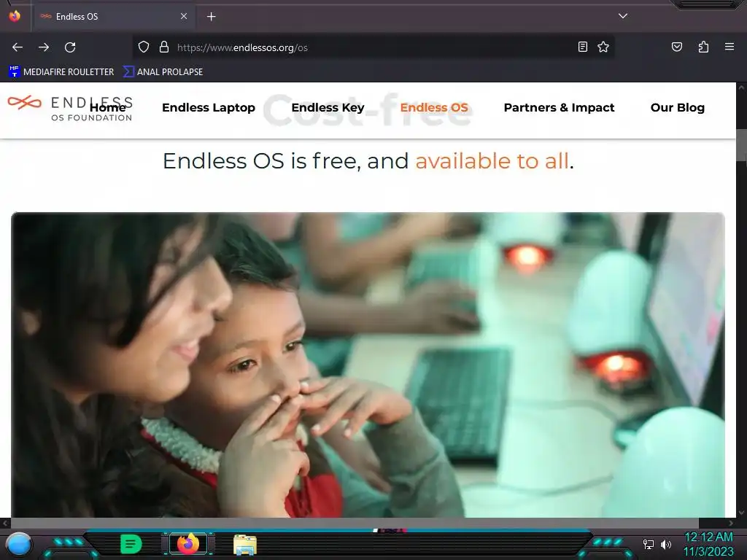Toggle Reader View icon
The height and width of the screenshot is (560, 747).
click(583, 47)
